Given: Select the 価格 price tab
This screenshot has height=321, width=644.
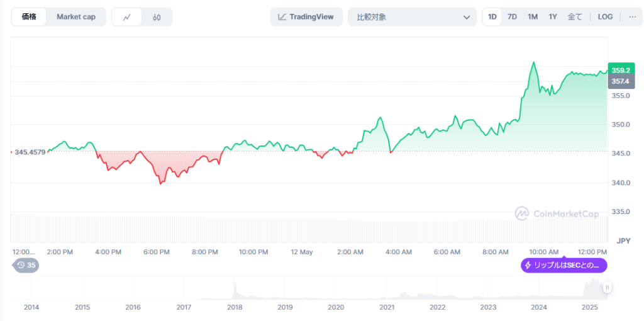Looking at the screenshot, I should (29, 17).
